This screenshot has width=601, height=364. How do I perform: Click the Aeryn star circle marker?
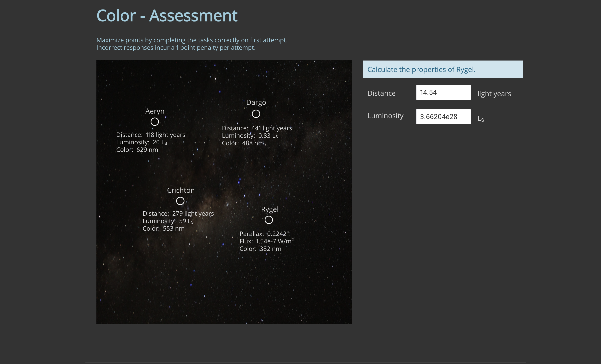[155, 122]
